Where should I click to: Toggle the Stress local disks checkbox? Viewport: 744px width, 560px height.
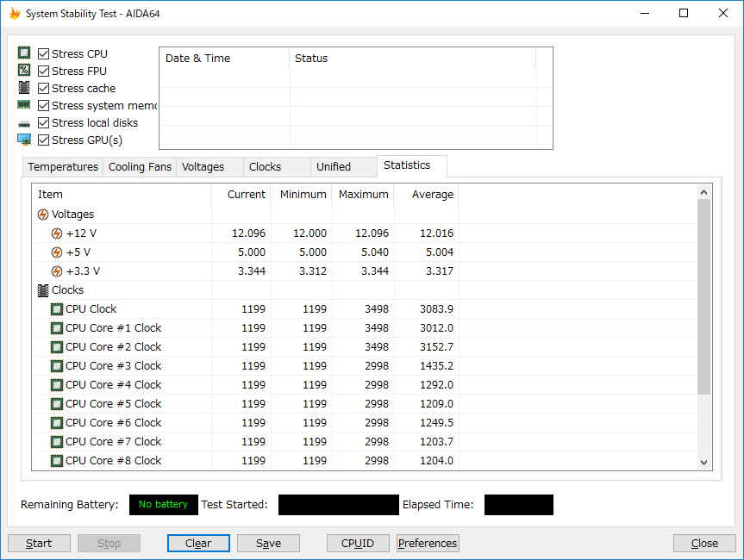click(44, 123)
